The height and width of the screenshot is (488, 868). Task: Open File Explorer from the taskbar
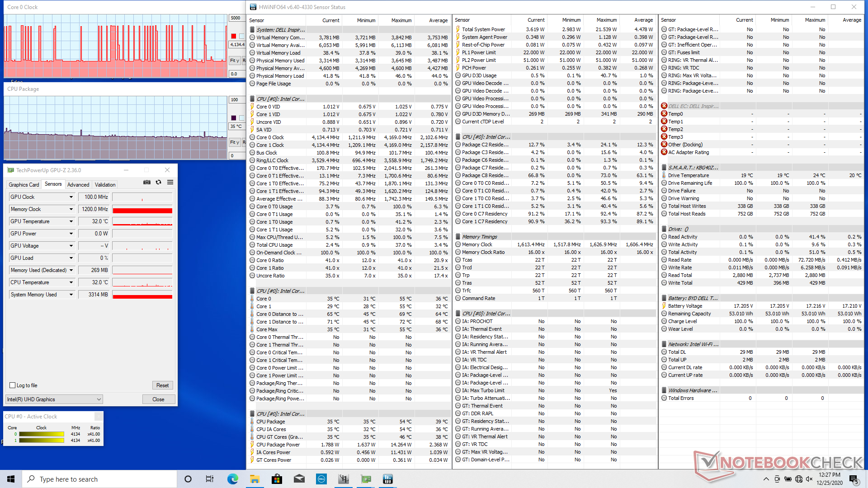[255, 479]
